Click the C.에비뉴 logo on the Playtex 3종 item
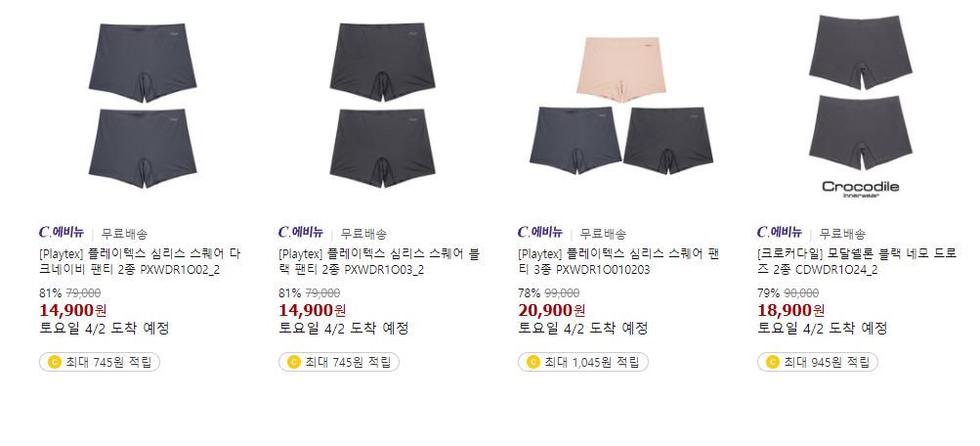Image resolution: width=980 pixels, height=446 pixels. click(540, 233)
